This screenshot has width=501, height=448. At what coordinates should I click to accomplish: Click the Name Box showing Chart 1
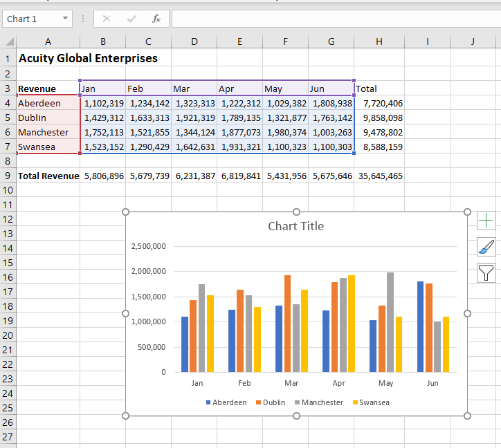37,19
